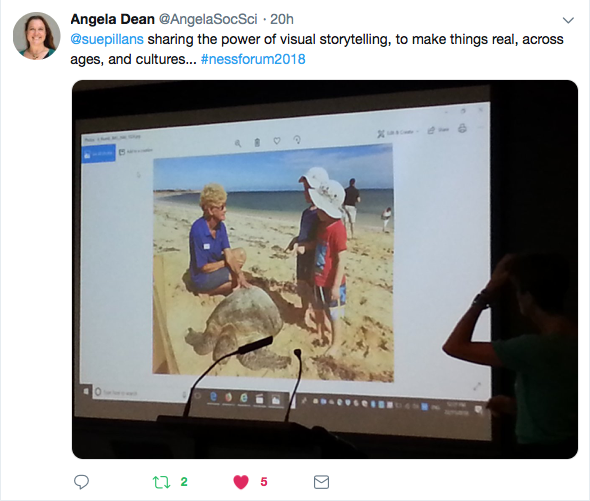
Task: Click the Angela Dean display name
Action: click(113, 19)
